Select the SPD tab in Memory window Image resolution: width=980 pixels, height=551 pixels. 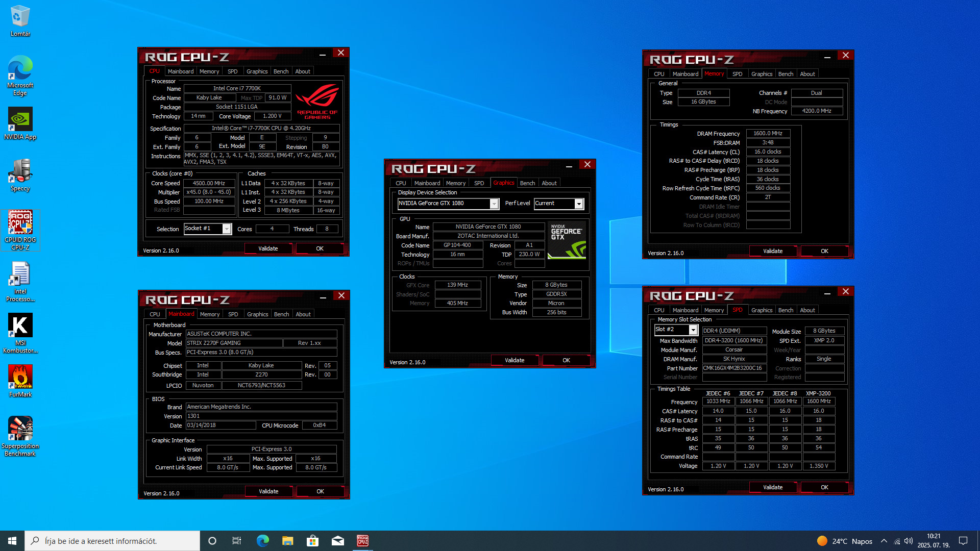click(x=737, y=74)
